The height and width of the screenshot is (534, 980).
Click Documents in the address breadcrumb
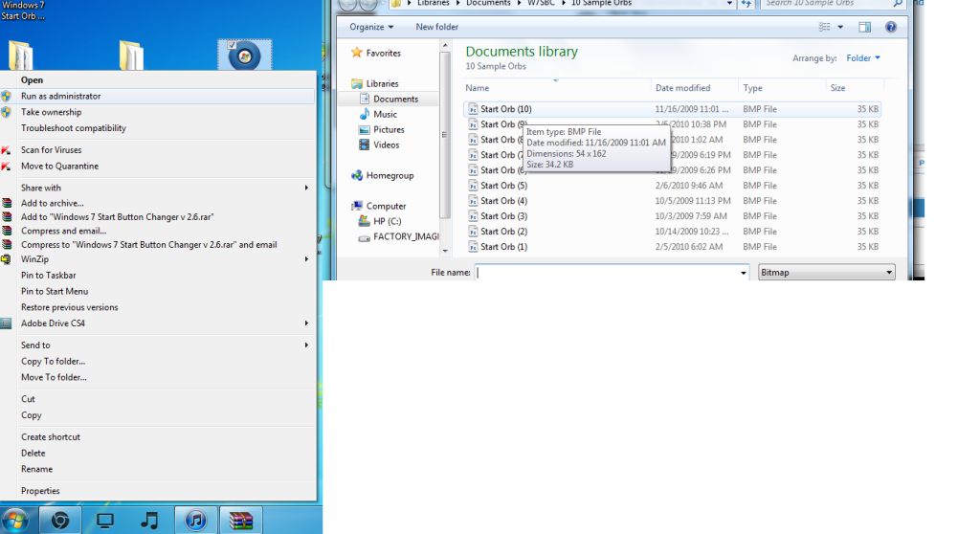488,3
